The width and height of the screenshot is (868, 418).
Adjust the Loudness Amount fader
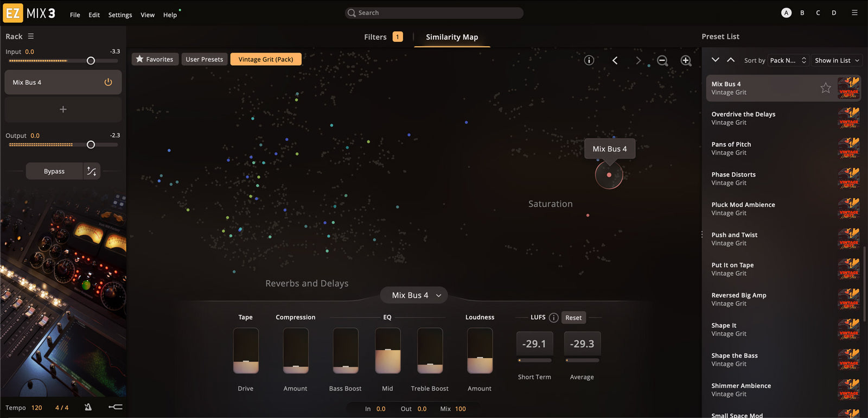(480, 351)
